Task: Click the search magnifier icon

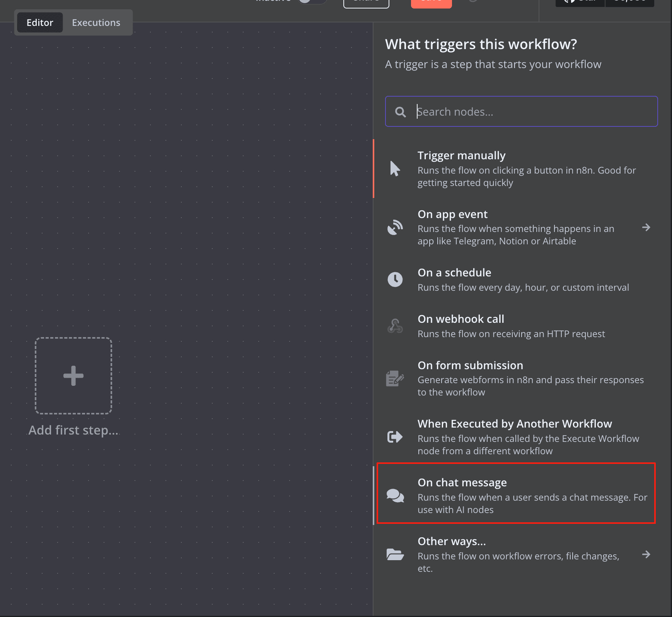Action: pyautogui.click(x=400, y=112)
